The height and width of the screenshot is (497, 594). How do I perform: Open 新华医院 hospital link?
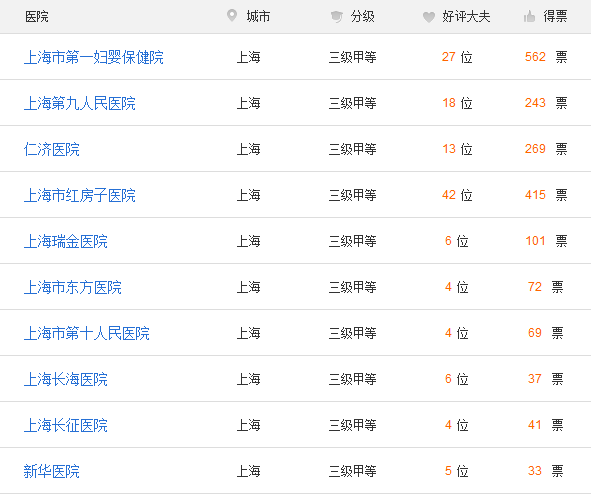tap(52, 472)
